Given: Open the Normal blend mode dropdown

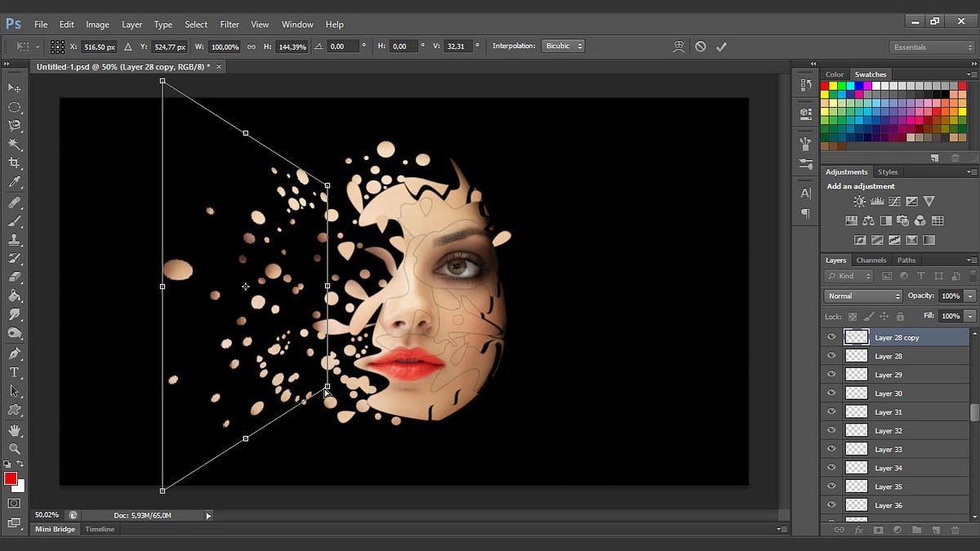Looking at the screenshot, I should (x=862, y=295).
